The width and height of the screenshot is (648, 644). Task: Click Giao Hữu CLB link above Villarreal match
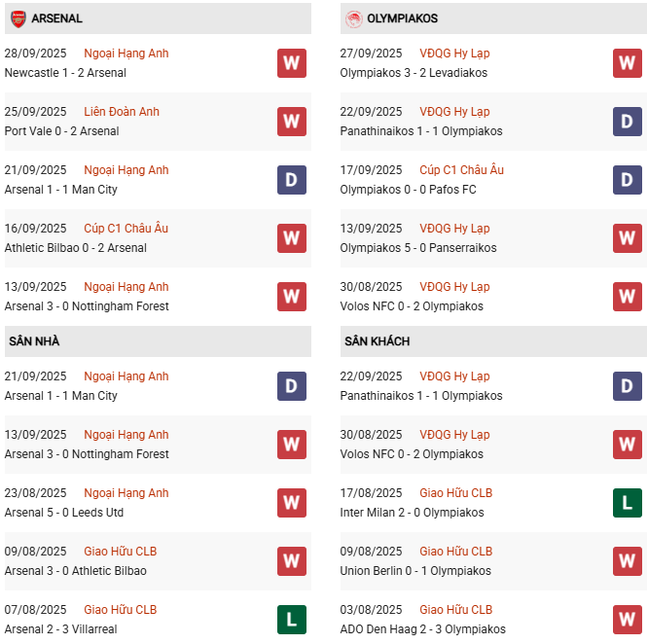tap(121, 610)
